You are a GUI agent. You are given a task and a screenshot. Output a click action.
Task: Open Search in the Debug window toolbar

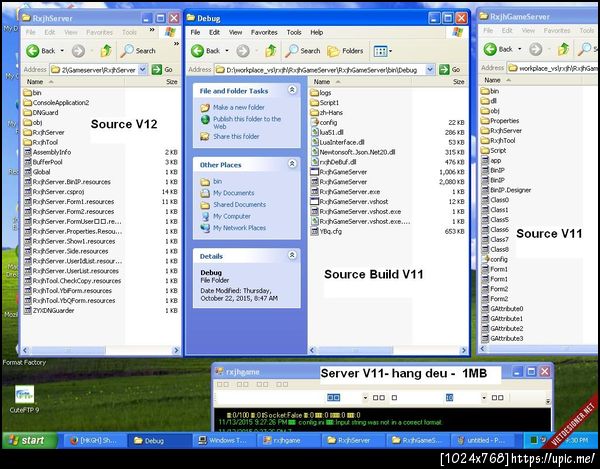click(303, 50)
